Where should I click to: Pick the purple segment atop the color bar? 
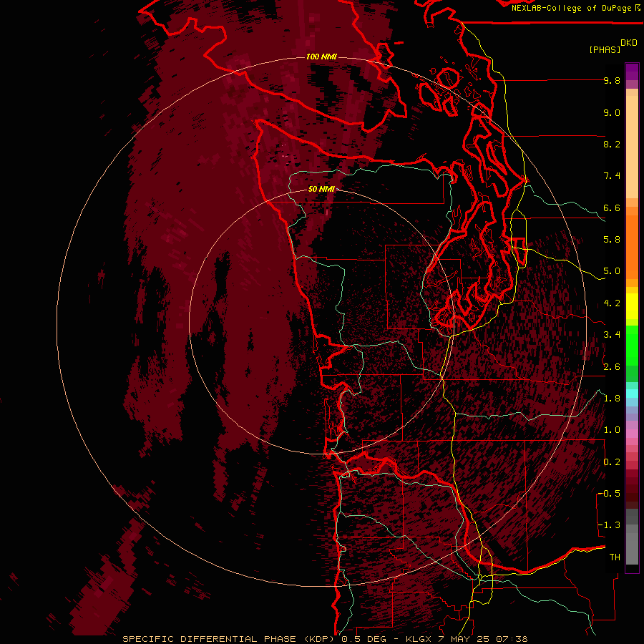pos(632,72)
